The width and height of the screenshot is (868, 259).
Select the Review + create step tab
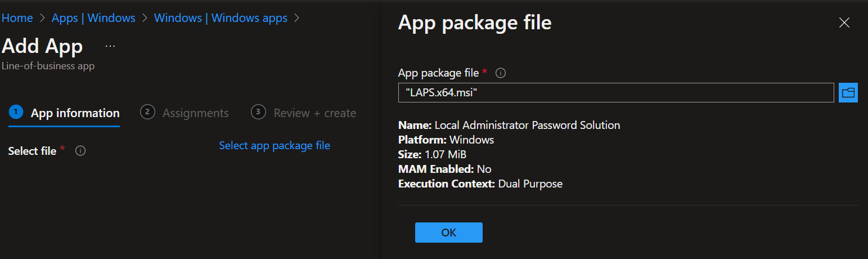[x=304, y=113]
